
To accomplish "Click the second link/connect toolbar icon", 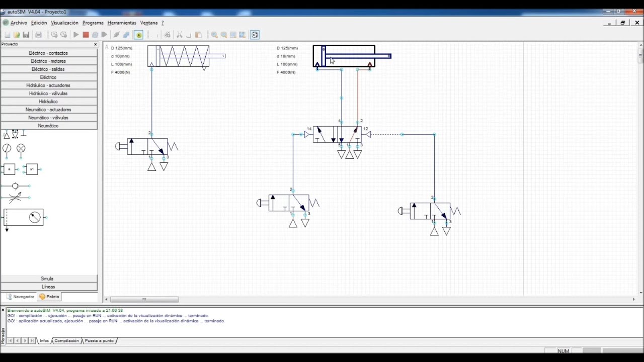I will [x=126, y=35].
